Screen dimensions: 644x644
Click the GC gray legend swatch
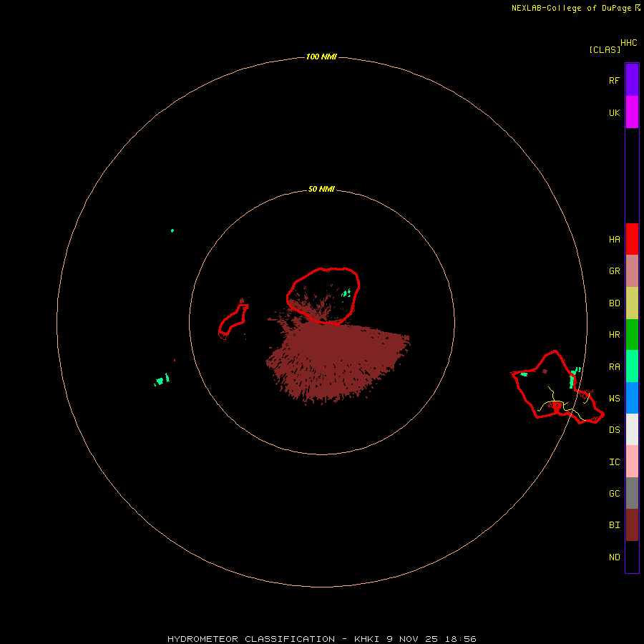[632, 493]
